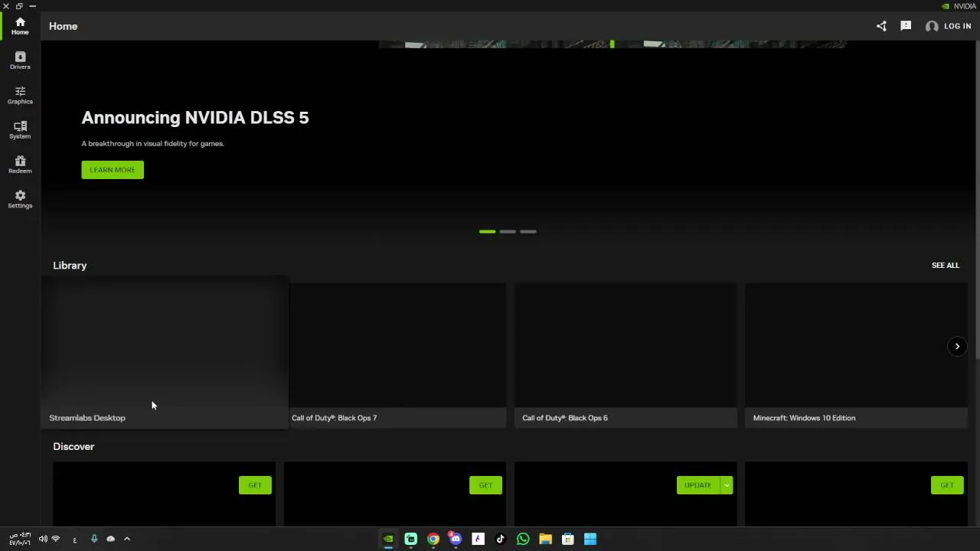Click the Discover section heading

73,447
